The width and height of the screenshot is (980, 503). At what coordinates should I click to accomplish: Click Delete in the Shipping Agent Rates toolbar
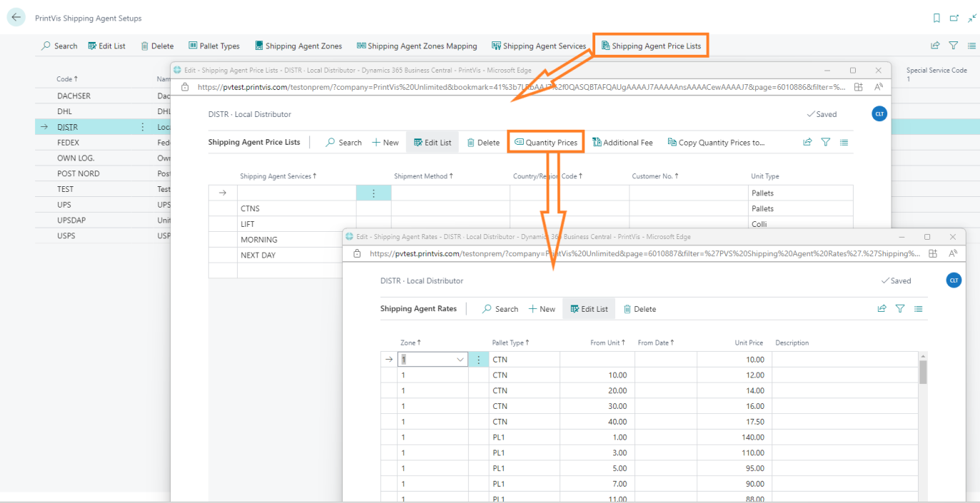click(640, 309)
